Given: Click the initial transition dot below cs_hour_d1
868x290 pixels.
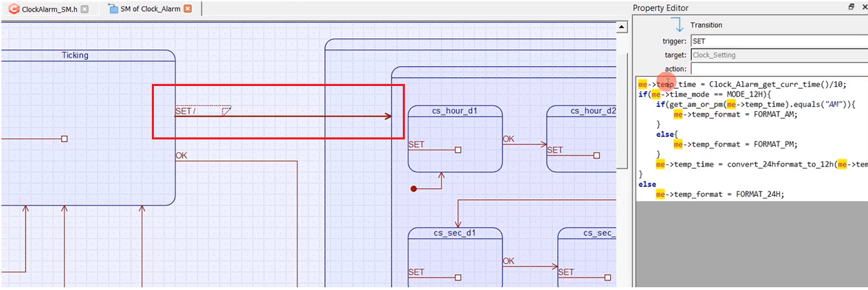Looking at the screenshot, I should [414, 189].
